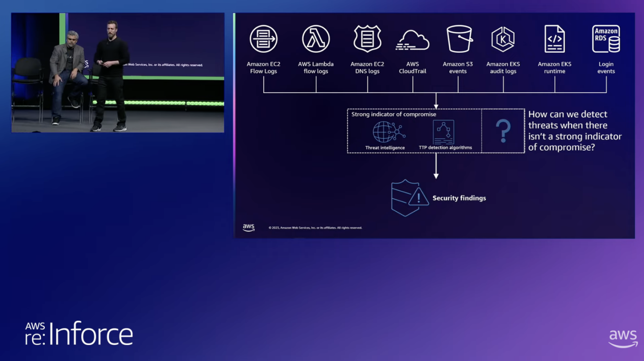Click the Amazon EC2 Flow Logs icon
The height and width of the screenshot is (361, 644).
click(x=263, y=39)
